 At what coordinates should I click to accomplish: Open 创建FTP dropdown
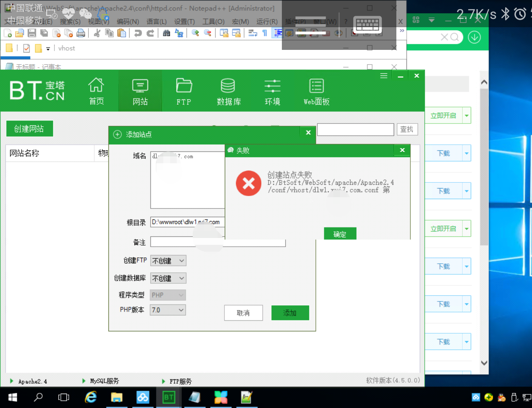[x=168, y=261]
